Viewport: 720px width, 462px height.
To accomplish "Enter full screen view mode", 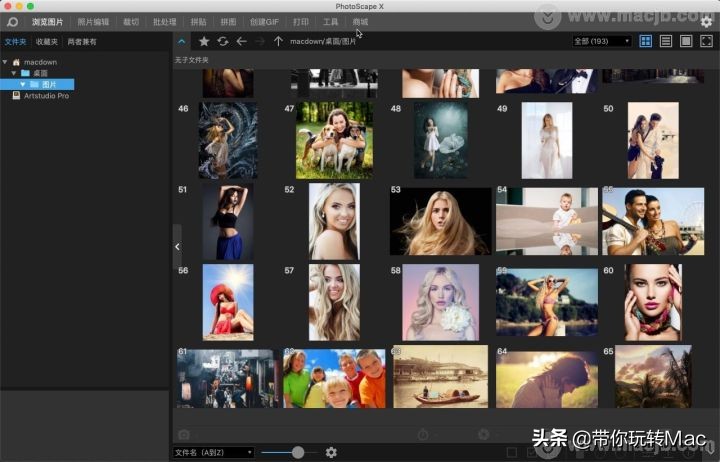I will [x=706, y=41].
